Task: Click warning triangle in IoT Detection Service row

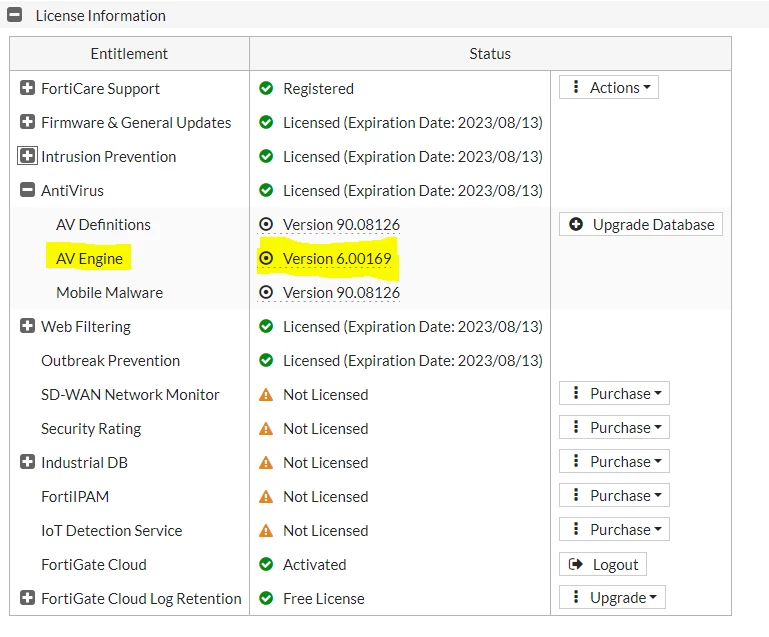Action: click(x=266, y=530)
